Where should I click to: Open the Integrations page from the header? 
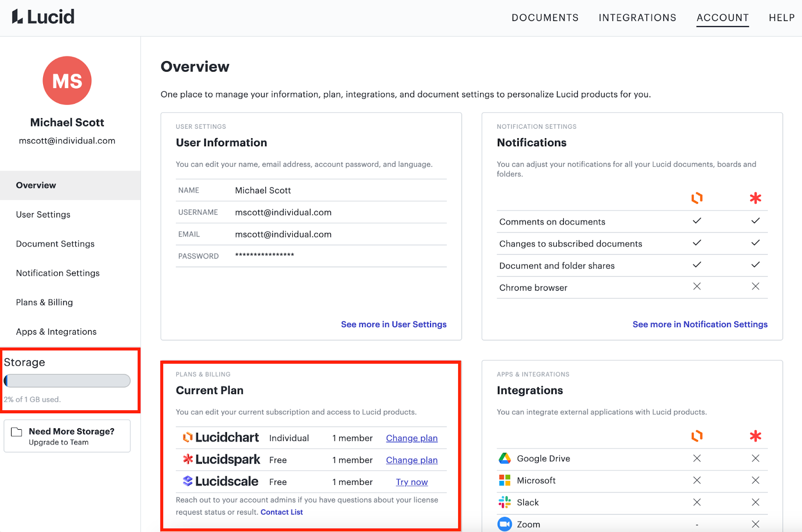(637, 18)
